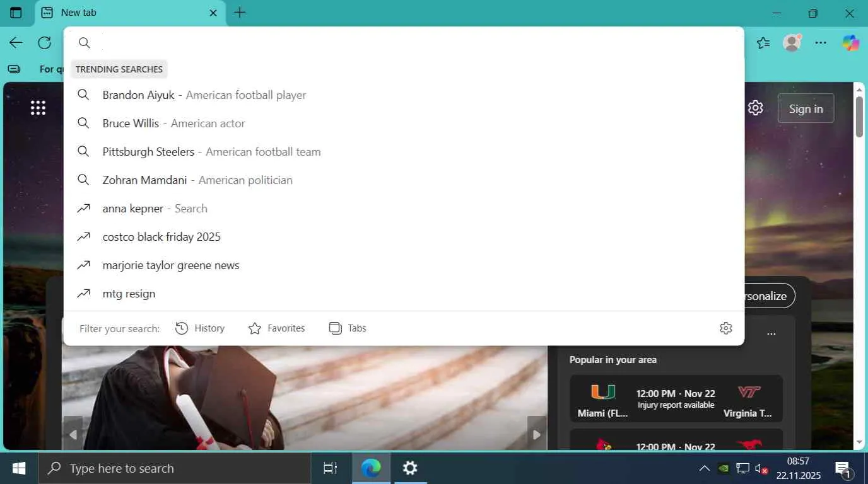Close the New tab tab

pos(213,13)
